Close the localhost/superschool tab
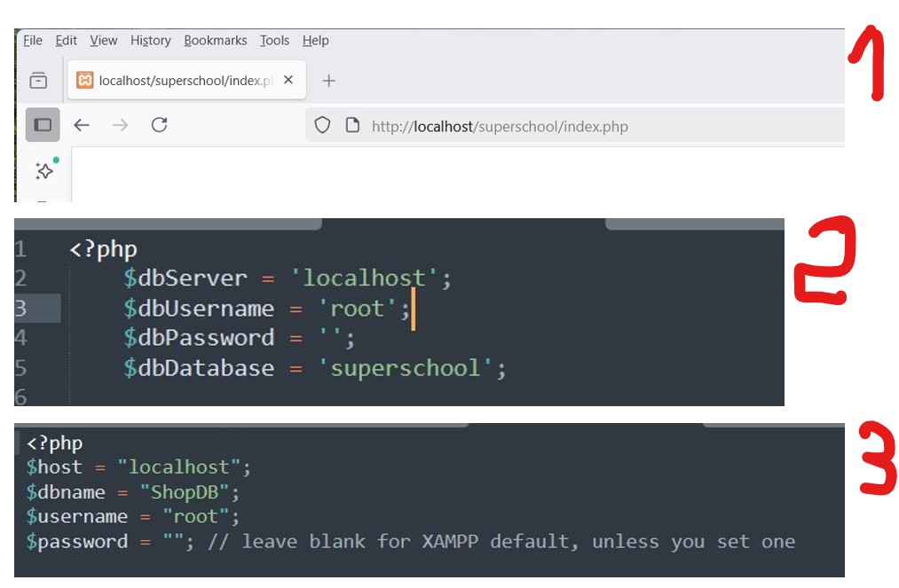 click(x=288, y=81)
